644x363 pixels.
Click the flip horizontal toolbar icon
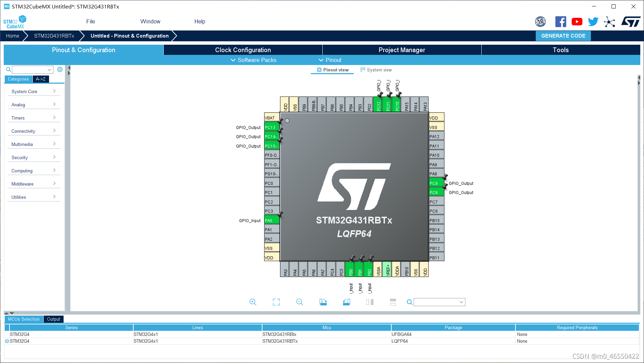pos(370,302)
